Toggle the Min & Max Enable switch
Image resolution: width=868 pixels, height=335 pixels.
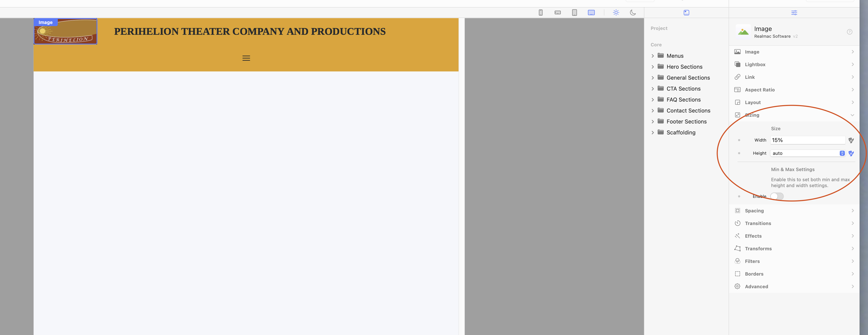pos(777,196)
